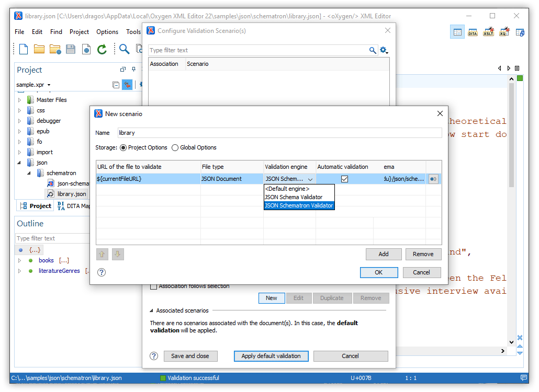Click the Save floppy disk icon

coord(71,50)
